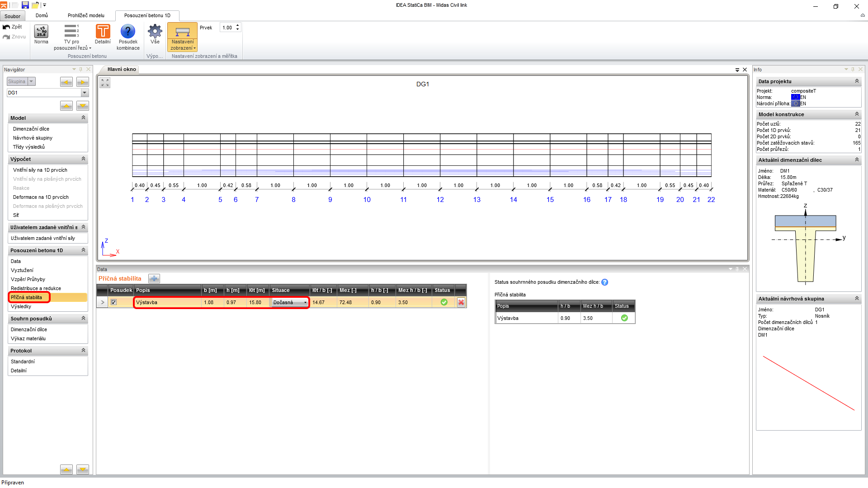Open the DG1 group combo box
The image size is (868, 488).
coord(85,93)
